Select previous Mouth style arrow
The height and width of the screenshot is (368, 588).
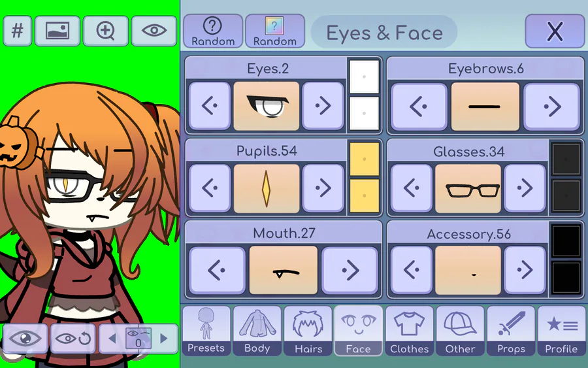point(217,270)
